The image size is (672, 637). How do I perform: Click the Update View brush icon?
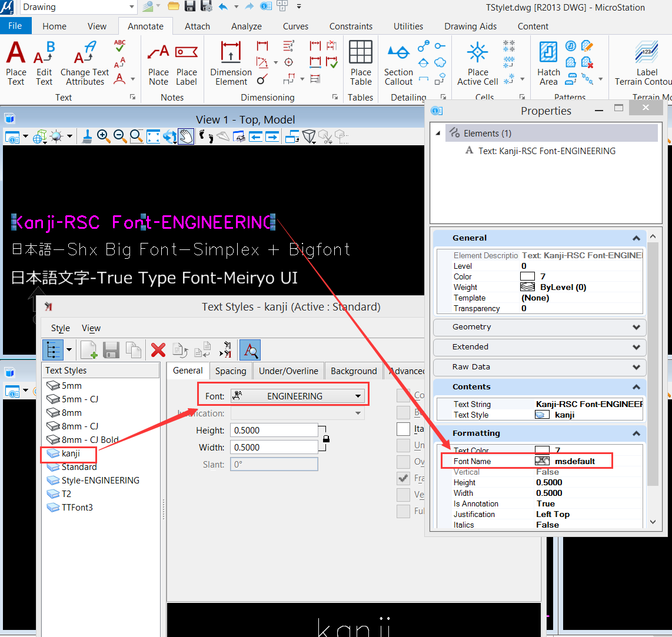[x=87, y=136]
